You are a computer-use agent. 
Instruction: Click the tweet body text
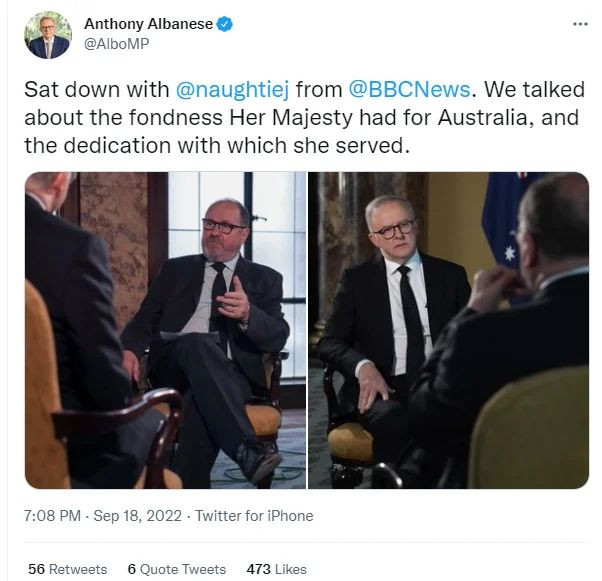click(304, 118)
